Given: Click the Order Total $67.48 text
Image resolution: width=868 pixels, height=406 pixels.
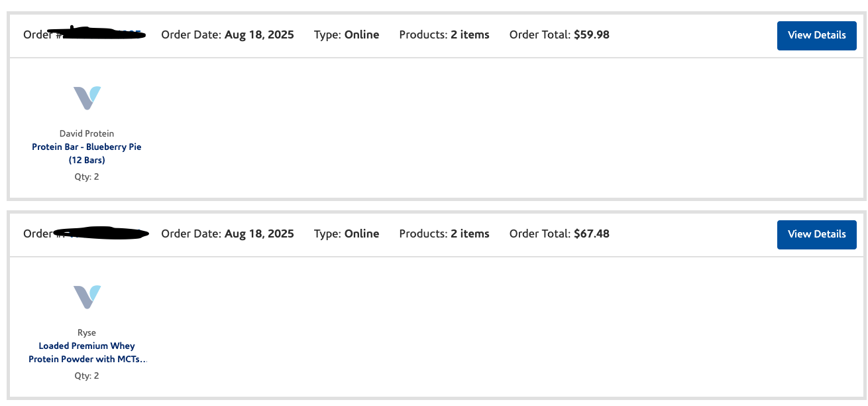Looking at the screenshot, I should tap(559, 234).
